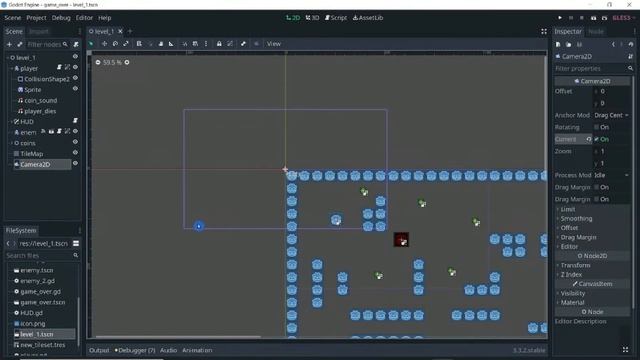Expand the Visibility section
640x360 pixels.
(572, 293)
